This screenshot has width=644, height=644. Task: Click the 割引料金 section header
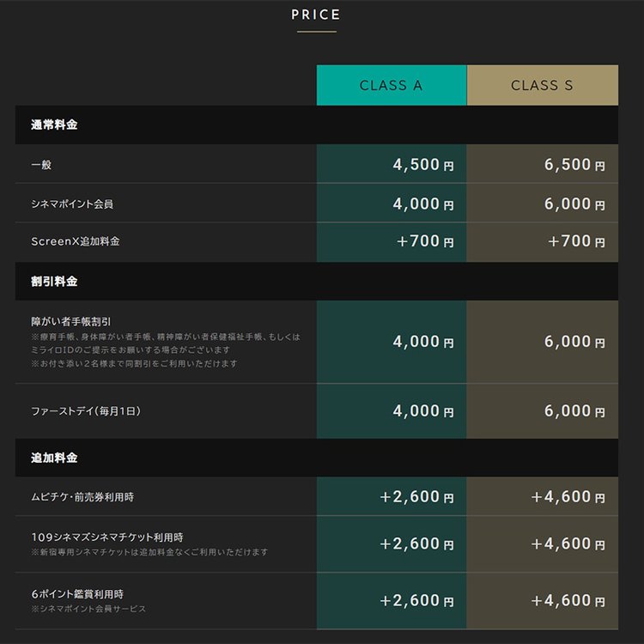pyautogui.click(x=54, y=282)
